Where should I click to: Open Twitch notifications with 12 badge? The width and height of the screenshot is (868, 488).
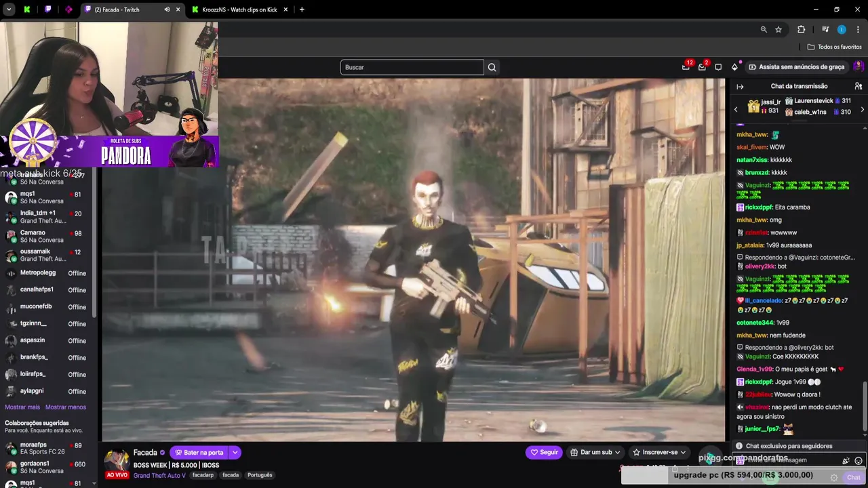686,66
